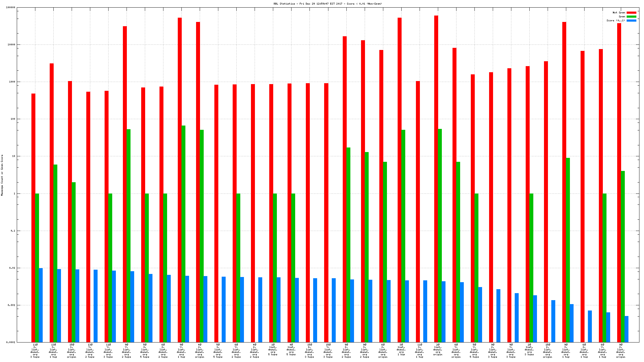Image resolution: width=644 pixels, height=362 pixels.
Task: Click the '3@ list.dnswl.org 1 hop' axis label
Action: coord(401,349)
